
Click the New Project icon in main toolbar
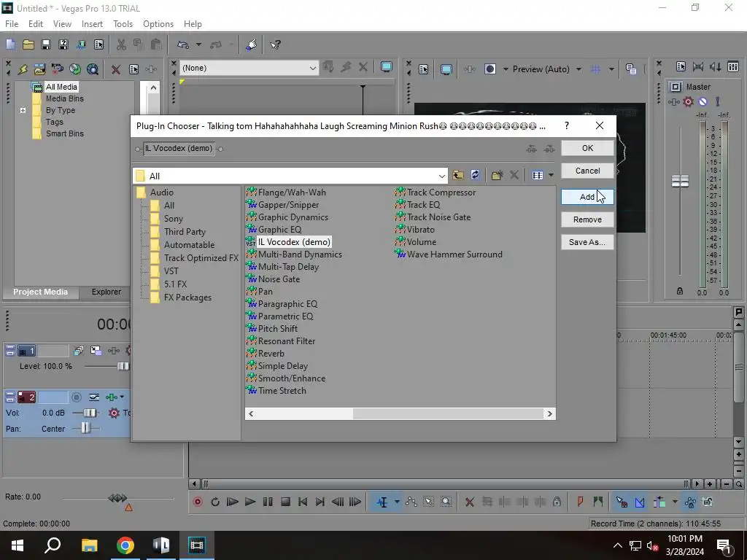(10, 44)
